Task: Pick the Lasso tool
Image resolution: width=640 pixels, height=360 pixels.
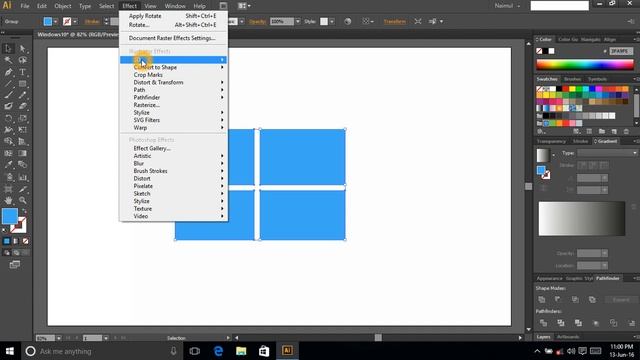Action: coord(22,60)
